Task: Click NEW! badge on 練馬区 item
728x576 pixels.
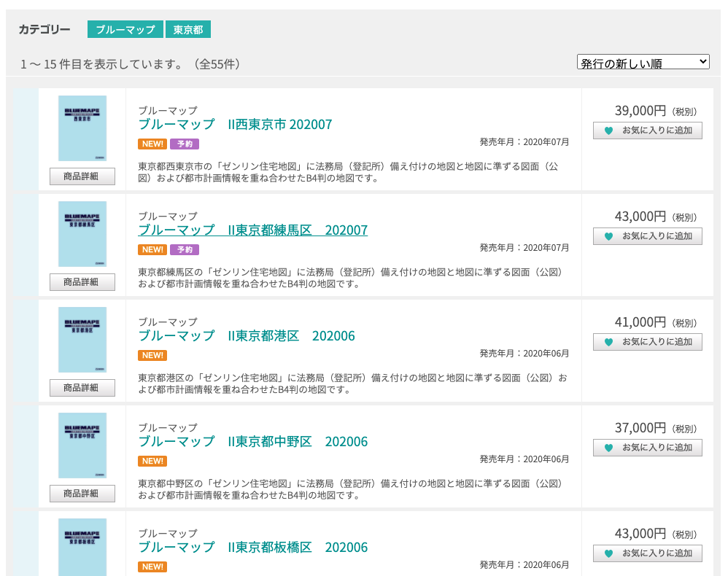Action: 152,249
